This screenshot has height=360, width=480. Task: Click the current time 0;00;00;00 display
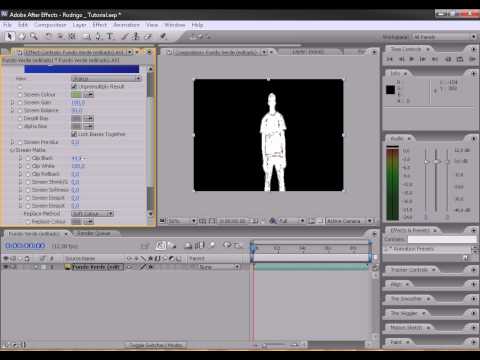point(25,246)
